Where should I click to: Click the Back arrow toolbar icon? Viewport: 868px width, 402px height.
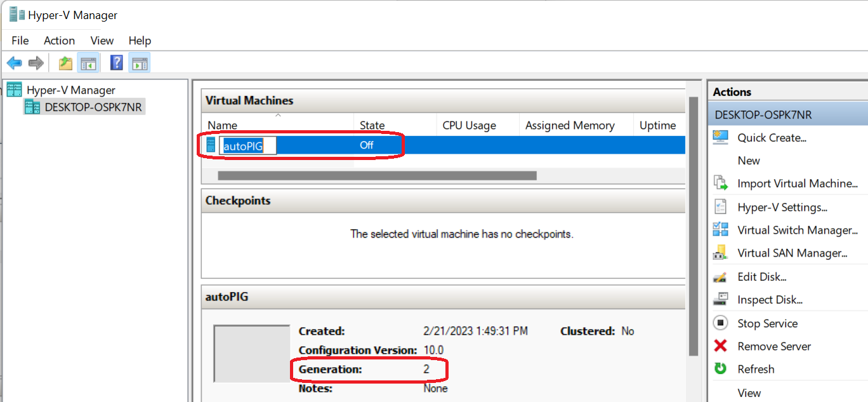pyautogui.click(x=14, y=63)
